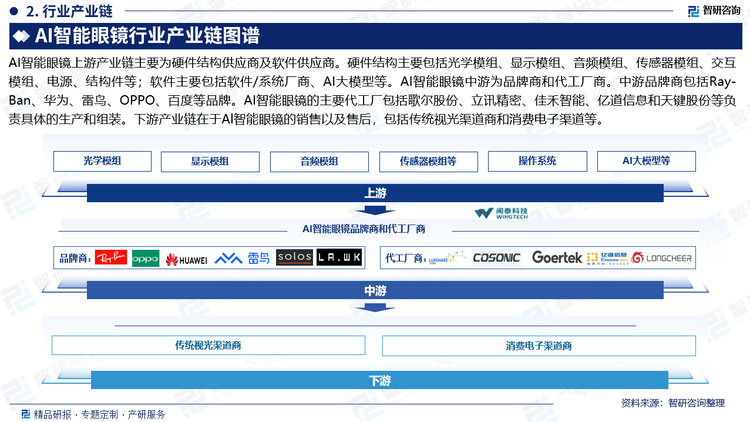Click the title AI智能眼镜行业产业链图谱

tap(147, 36)
